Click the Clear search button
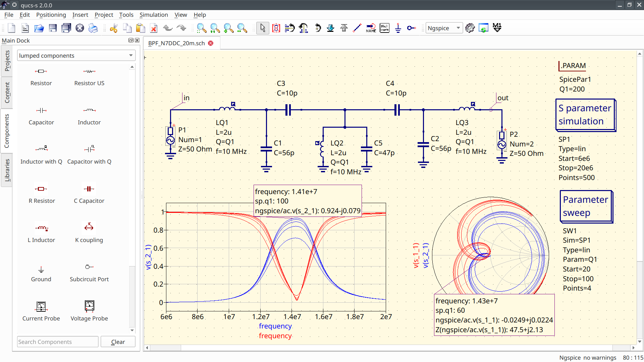This screenshot has height=362, width=644. click(x=118, y=342)
